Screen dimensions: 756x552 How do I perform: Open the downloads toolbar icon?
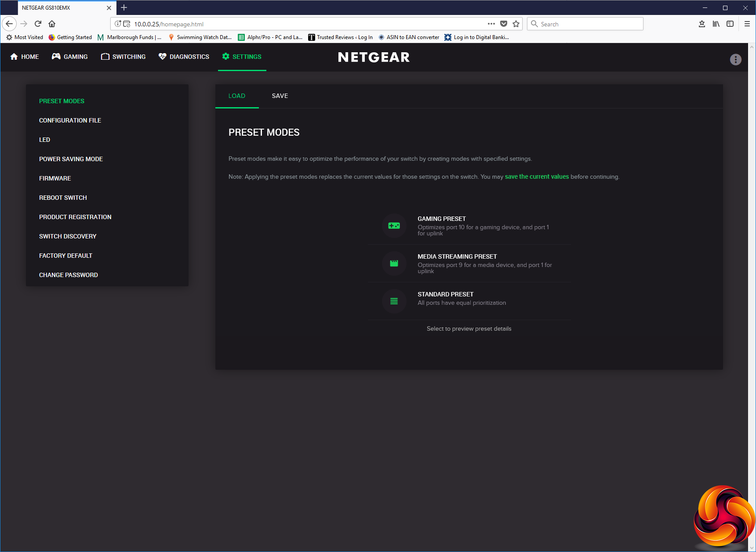[702, 24]
